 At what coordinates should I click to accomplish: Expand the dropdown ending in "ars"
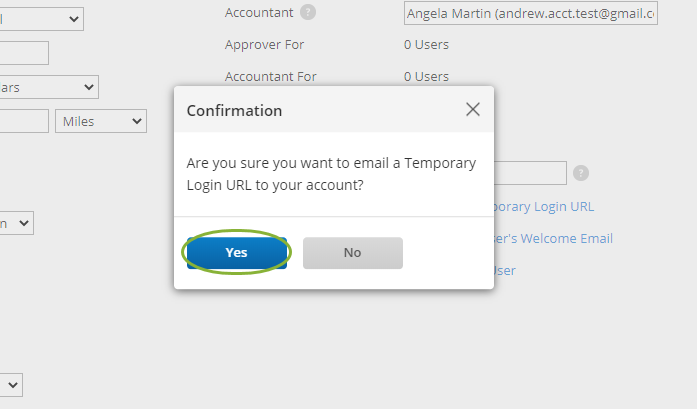point(48,88)
